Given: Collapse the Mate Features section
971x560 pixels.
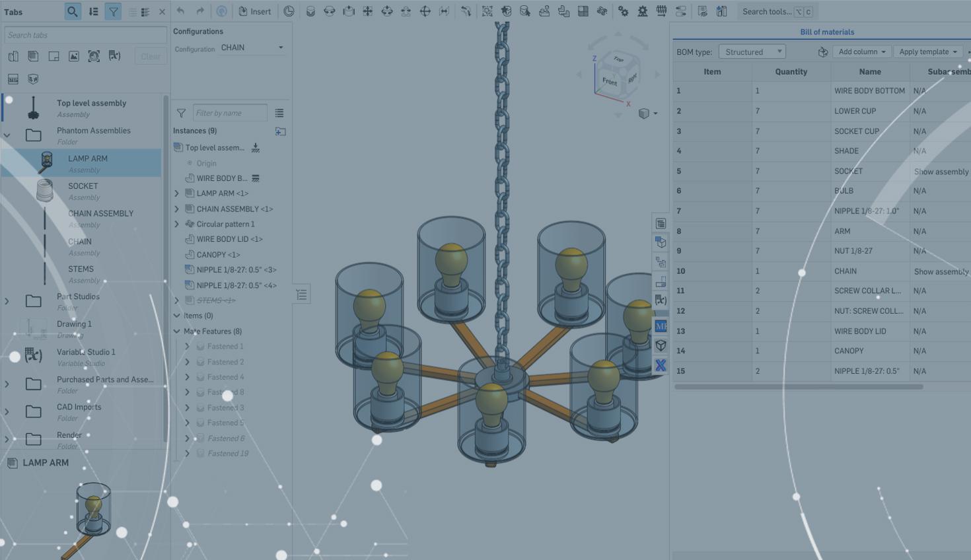Looking at the screenshot, I should 177,332.
